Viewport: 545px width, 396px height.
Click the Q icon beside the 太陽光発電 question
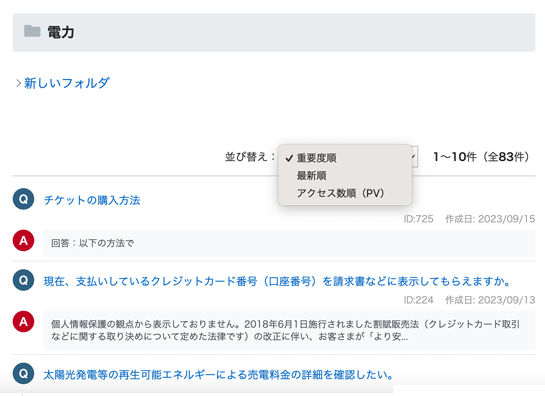tap(23, 373)
